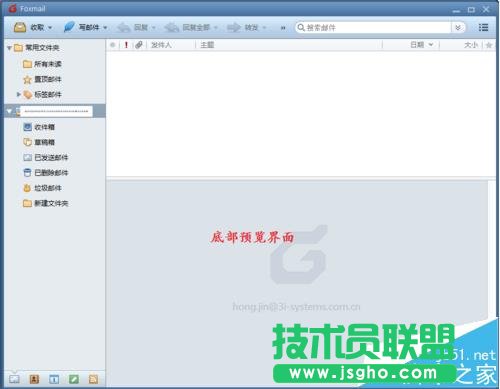Click the preview pane vertical scrollbar
Screen dimensions: 500x389
[492, 250]
